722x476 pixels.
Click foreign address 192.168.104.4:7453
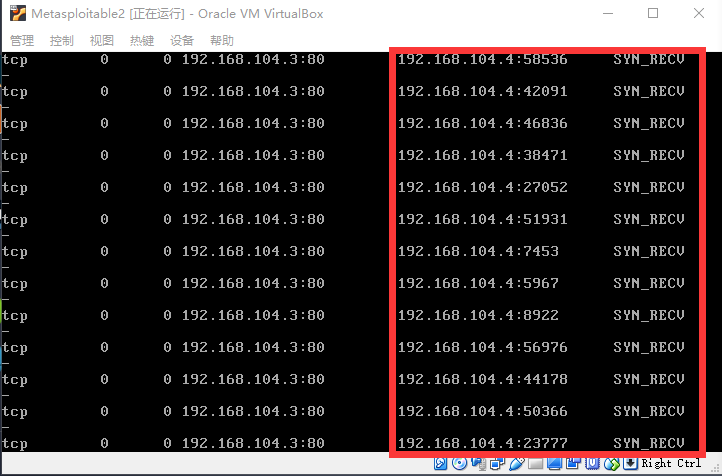tap(478, 251)
